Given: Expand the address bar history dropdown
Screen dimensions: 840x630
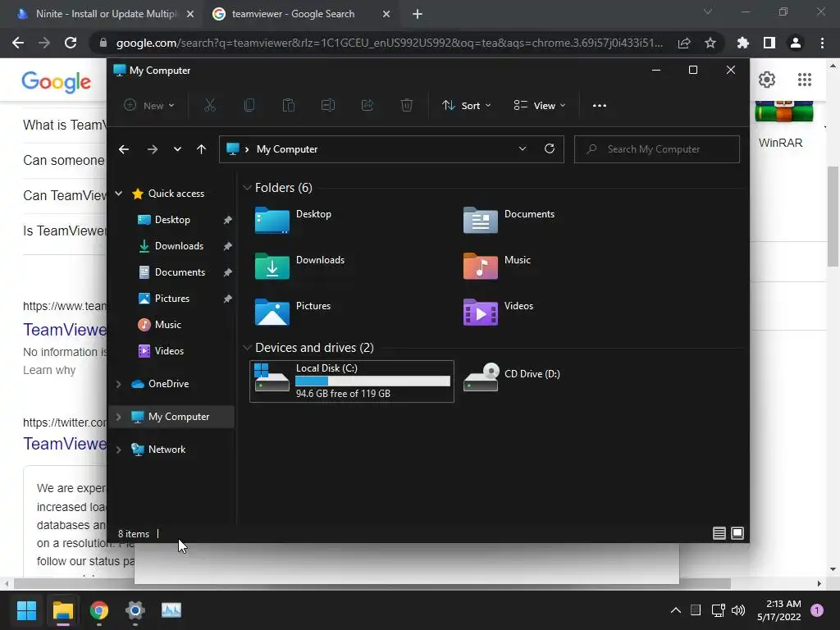Looking at the screenshot, I should (x=523, y=149).
